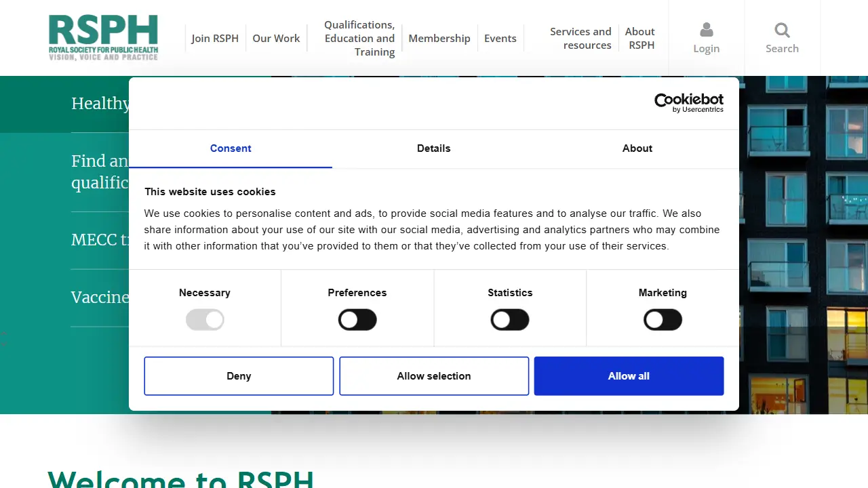Screen dimensions: 868x488
Task: Open Qualifications, Education and Training menu
Action: tap(359, 39)
